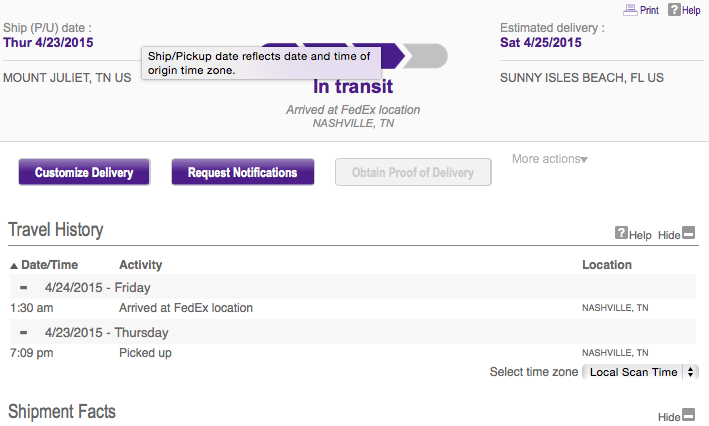
Task: Click the Customize Delivery button
Action: coord(84,172)
